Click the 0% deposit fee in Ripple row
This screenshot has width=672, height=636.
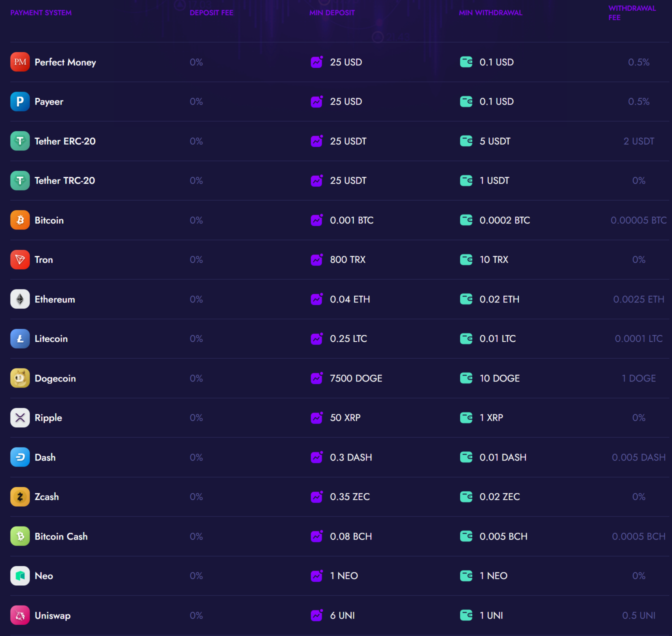(x=196, y=418)
